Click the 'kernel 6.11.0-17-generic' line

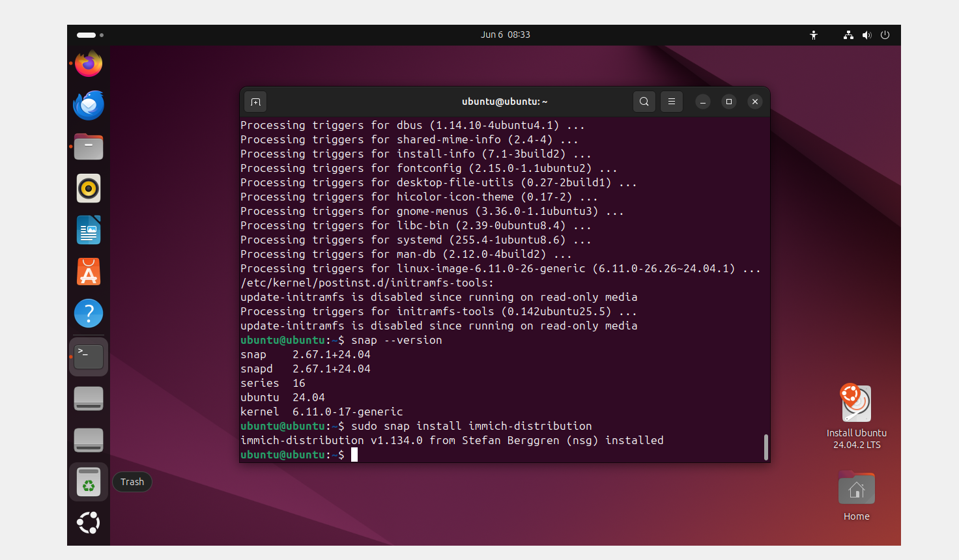click(x=322, y=412)
